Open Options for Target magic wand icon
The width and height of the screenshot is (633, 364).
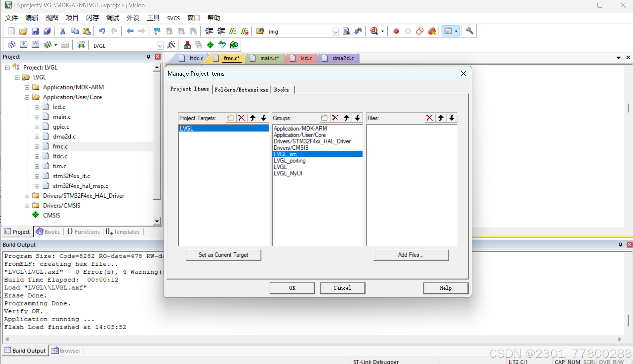click(171, 45)
